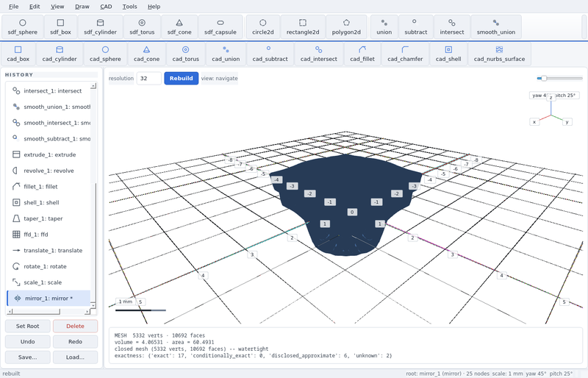
Task: Open the File menu
Action: 13,7
